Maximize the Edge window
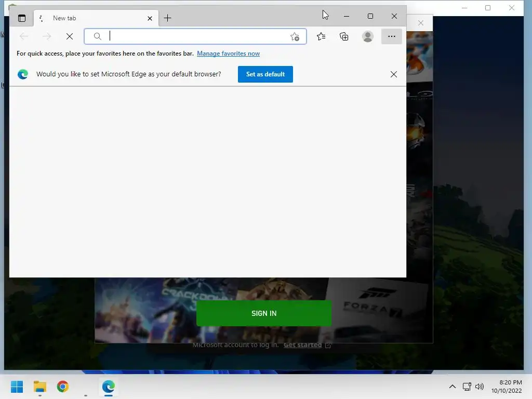Screen dimensions: 532x399 [x=370, y=16]
